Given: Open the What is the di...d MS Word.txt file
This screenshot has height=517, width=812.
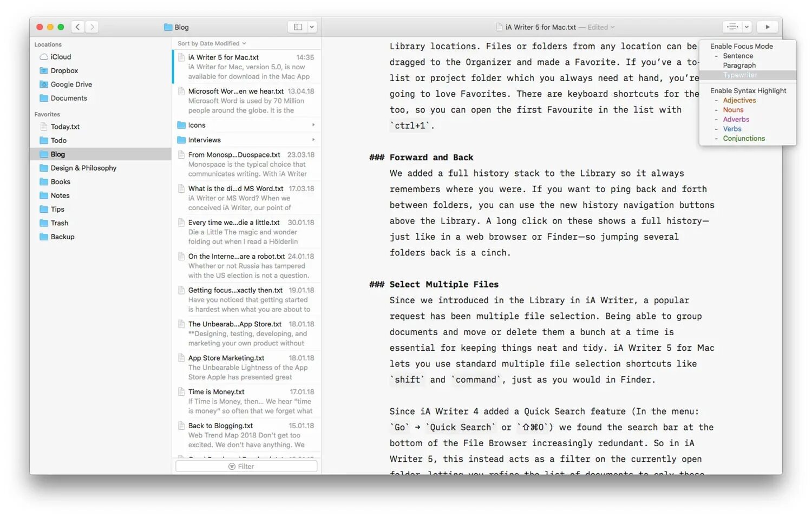Looking at the screenshot, I should pos(247,198).
